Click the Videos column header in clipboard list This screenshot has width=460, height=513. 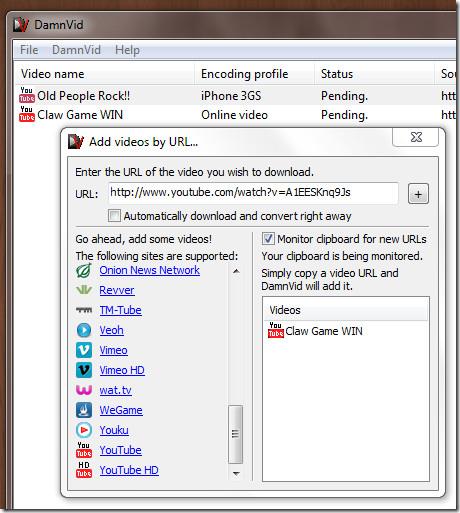(346, 310)
